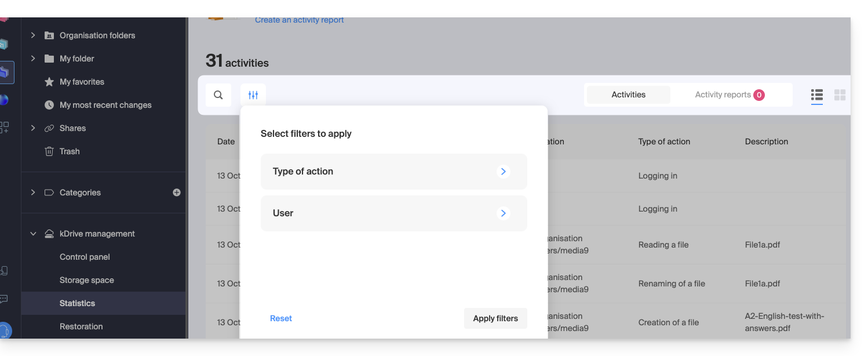Screen dimensions: 868x356
Task: Collapse the kDrive management section
Action: (x=33, y=234)
